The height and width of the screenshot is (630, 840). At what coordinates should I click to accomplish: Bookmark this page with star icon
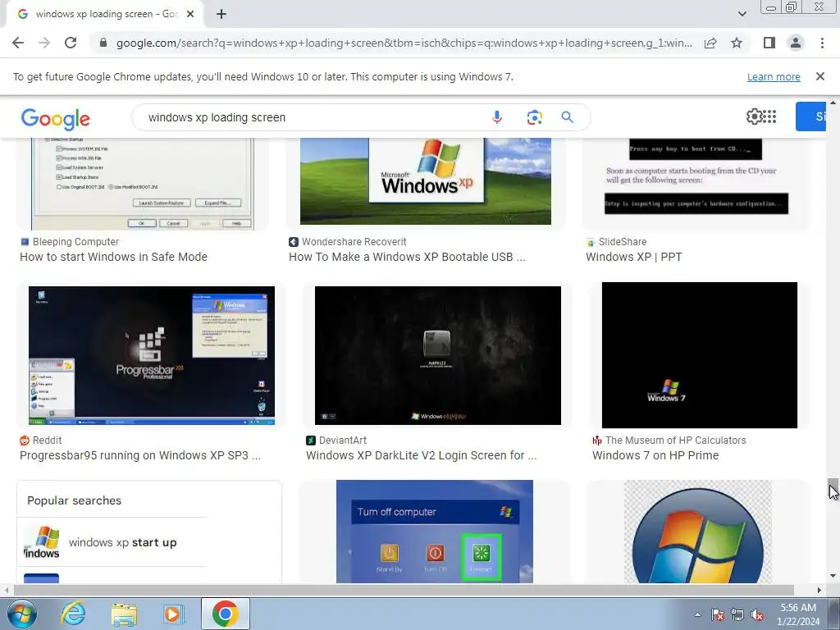(737, 43)
